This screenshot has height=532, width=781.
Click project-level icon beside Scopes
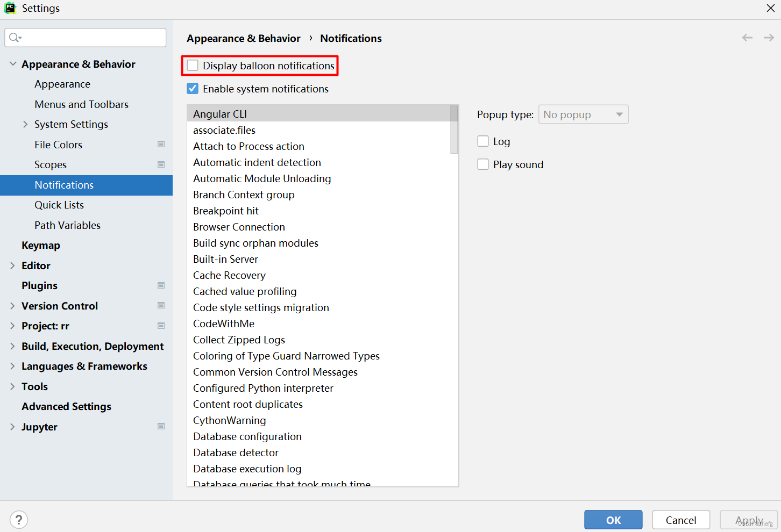(161, 164)
